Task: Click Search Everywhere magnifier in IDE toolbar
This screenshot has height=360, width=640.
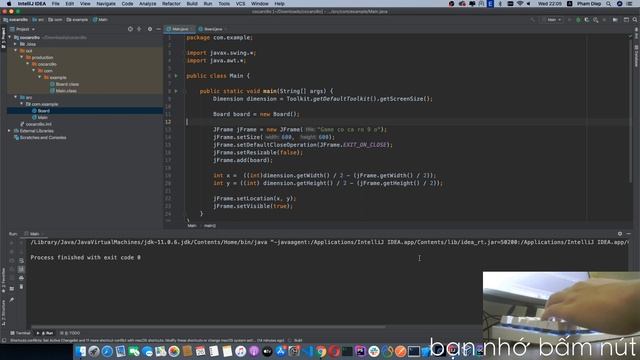Action: click(635, 20)
